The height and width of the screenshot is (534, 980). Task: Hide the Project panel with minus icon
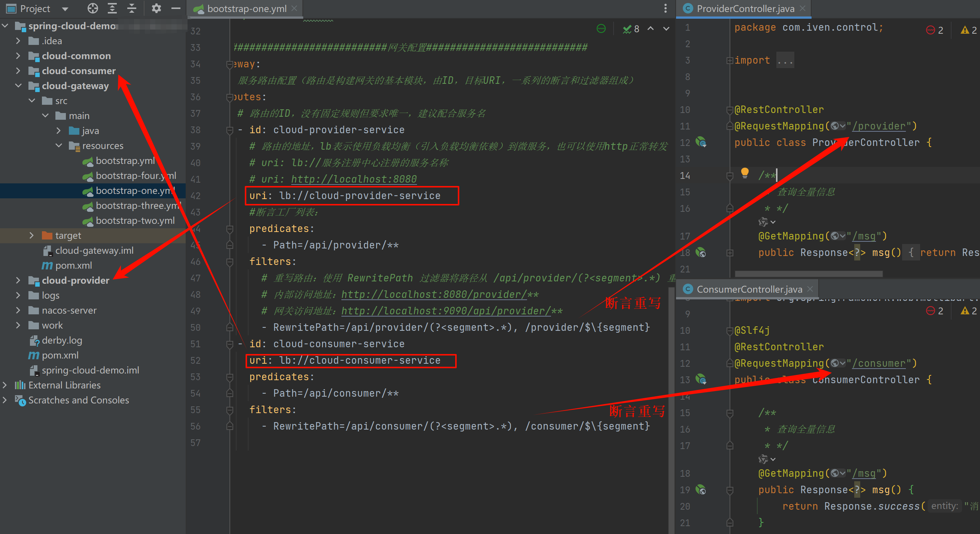(x=176, y=8)
